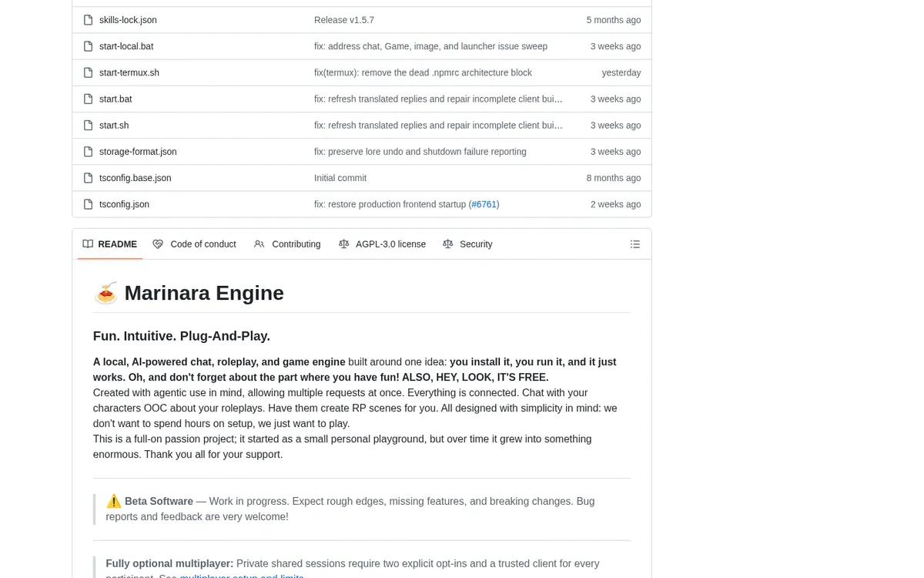The image size is (924, 578).
Task: Click the book icon on README tab
Action: click(88, 244)
